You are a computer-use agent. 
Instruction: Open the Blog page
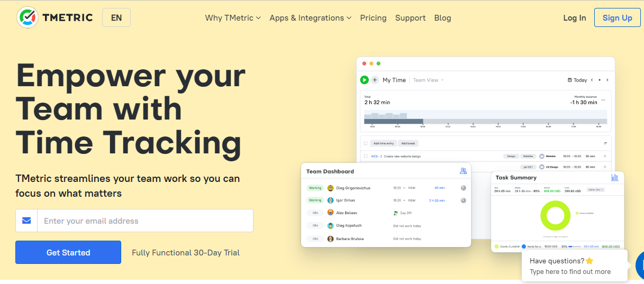(x=442, y=17)
